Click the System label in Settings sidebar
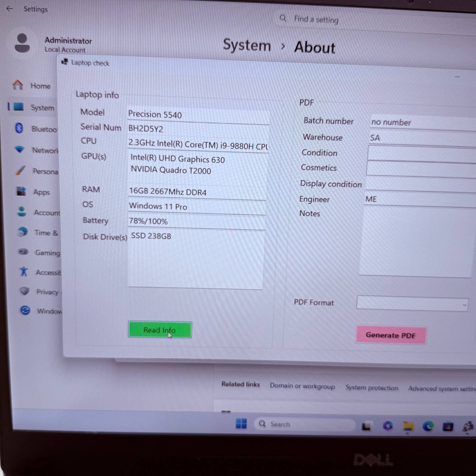The image size is (476, 476). pos(43,108)
